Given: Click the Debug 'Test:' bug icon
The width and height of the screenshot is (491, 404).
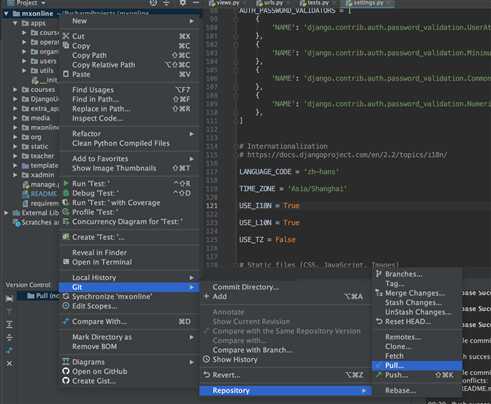Looking at the screenshot, I should [x=66, y=193].
